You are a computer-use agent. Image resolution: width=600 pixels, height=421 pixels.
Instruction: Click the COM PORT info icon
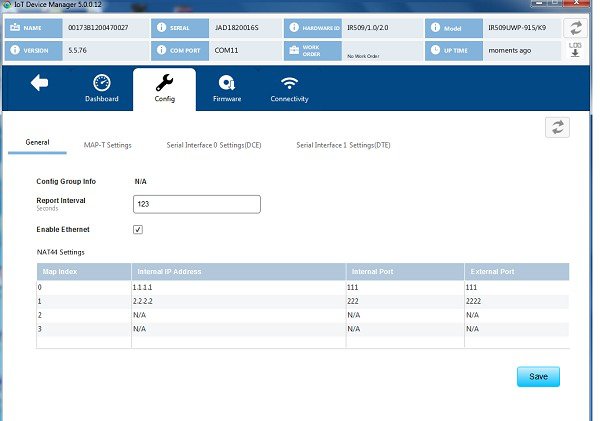[x=161, y=50]
